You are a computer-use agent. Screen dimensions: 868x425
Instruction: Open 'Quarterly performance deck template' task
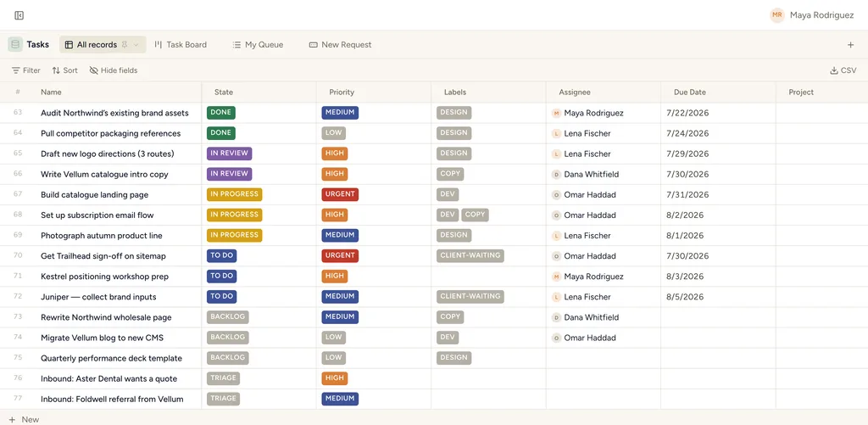point(111,359)
